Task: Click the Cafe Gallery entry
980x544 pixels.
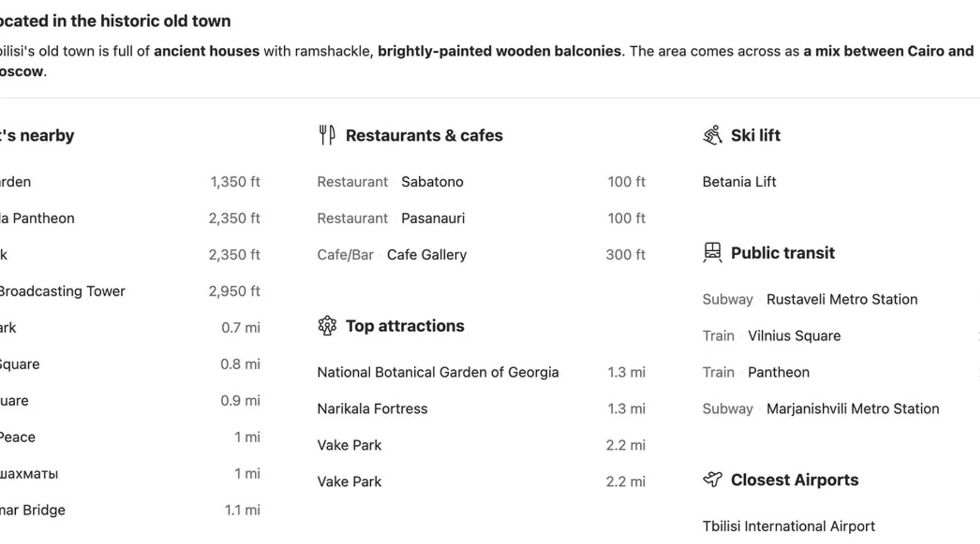Action: pos(426,255)
